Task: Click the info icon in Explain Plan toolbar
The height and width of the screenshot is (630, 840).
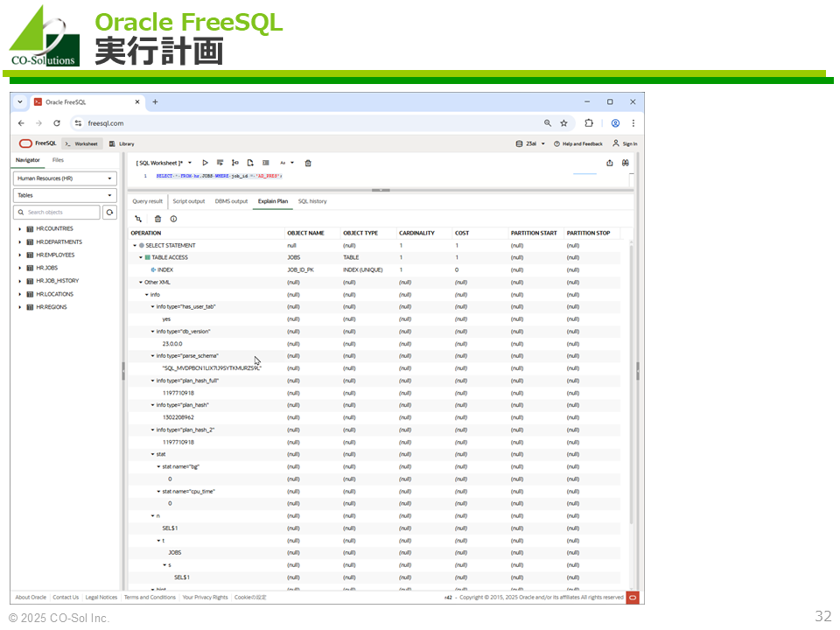Action: (x=174, y=219)
